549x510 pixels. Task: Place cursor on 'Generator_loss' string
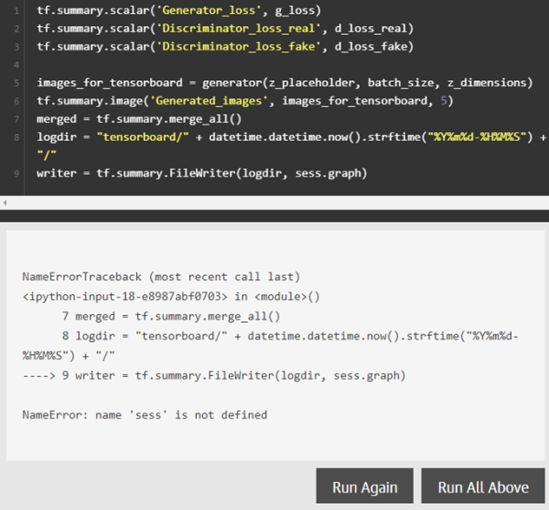coord(208,11)
